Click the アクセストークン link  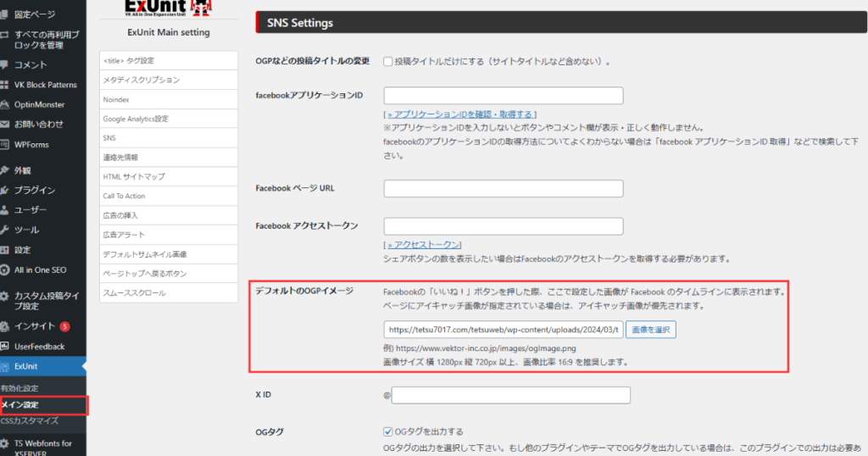pyautogui.click(x=424, y=245)
